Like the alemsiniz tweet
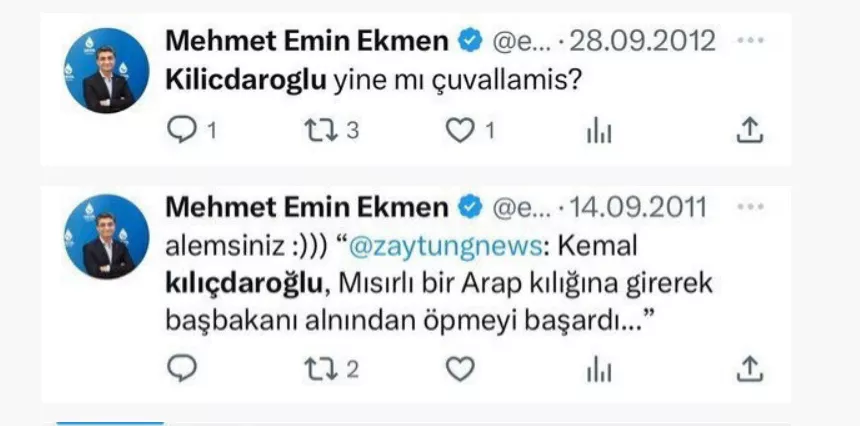Viewport: 860px width, 426px height. pyautogui.click(x=460, y=369)
